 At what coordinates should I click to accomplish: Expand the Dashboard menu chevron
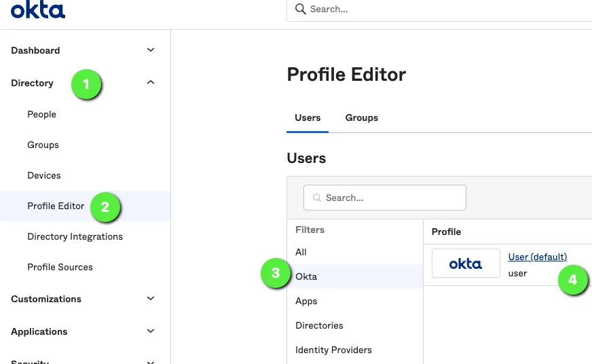click(x=151, y=50)
